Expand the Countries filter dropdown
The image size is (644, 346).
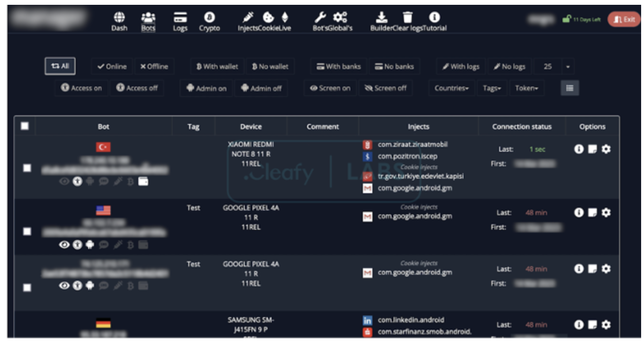[452, 88]
